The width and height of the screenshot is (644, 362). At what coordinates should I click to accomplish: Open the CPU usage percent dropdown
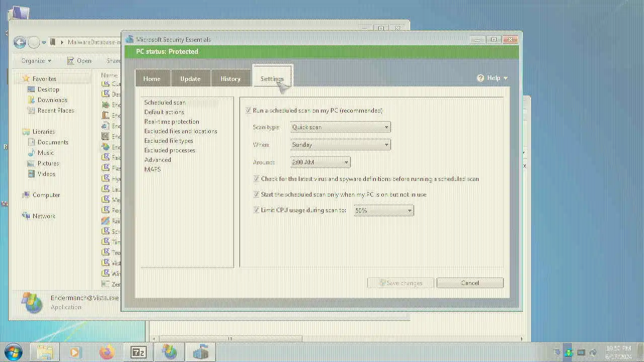point(383,211)
